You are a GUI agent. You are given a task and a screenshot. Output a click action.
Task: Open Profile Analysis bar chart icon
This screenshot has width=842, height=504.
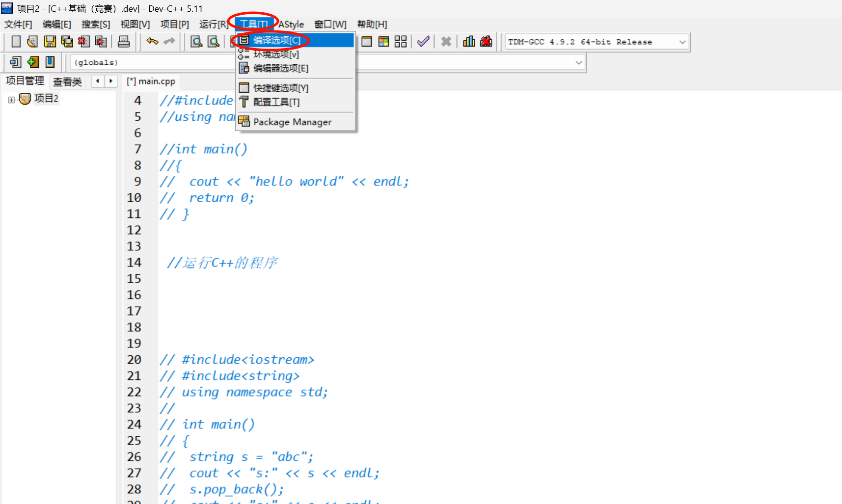click(469, 42)
